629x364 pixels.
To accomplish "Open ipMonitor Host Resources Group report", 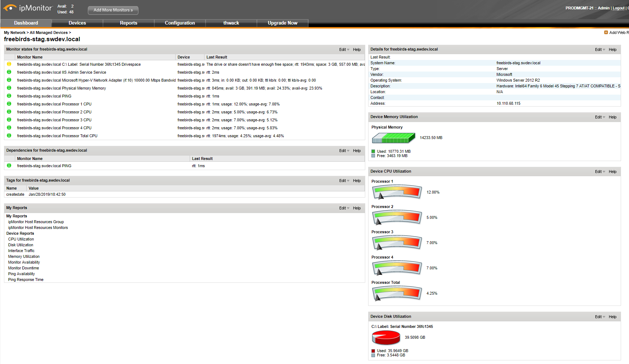I will coord(36,222).
